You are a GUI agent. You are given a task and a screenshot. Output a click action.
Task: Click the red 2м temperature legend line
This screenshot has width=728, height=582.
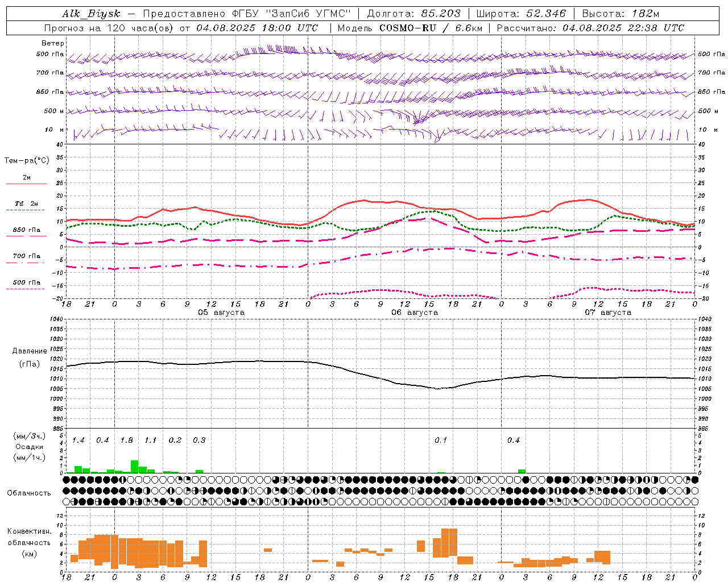click(26, 184)
